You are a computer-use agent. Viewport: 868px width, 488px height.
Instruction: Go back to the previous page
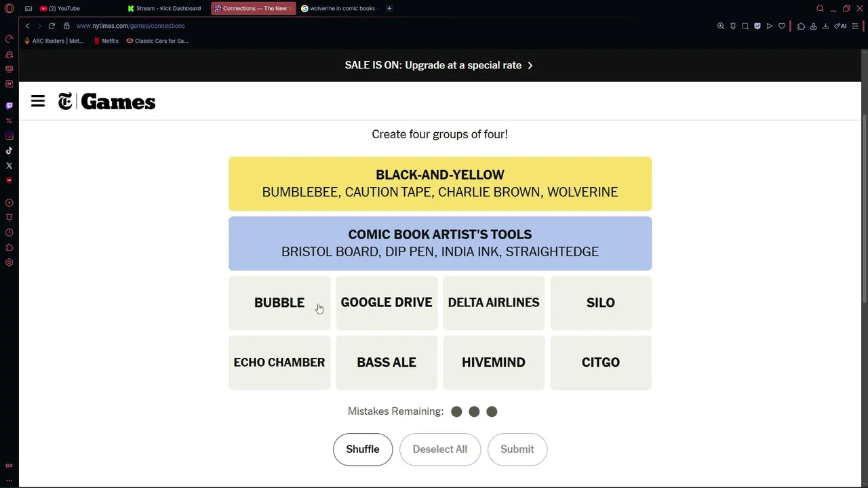[27, 26]
